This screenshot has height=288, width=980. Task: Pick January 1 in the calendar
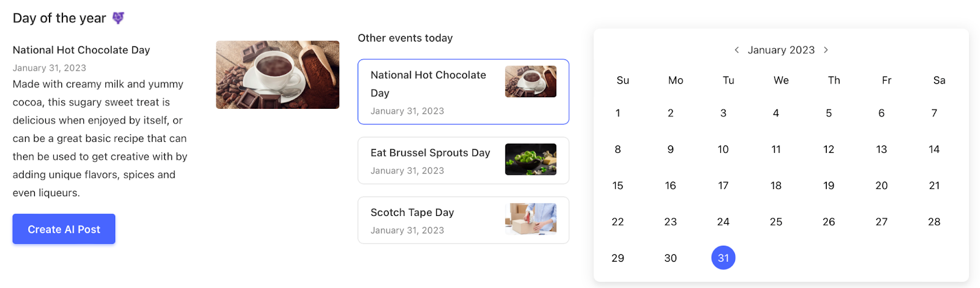coord(617,113)
